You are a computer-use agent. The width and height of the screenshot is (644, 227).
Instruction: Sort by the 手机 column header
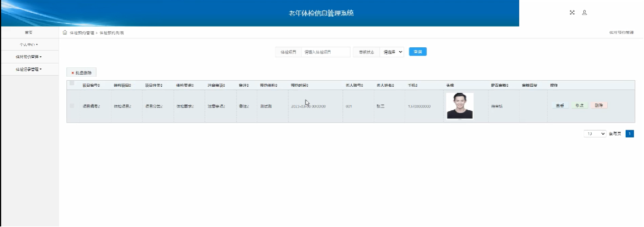tap(413, 85)
